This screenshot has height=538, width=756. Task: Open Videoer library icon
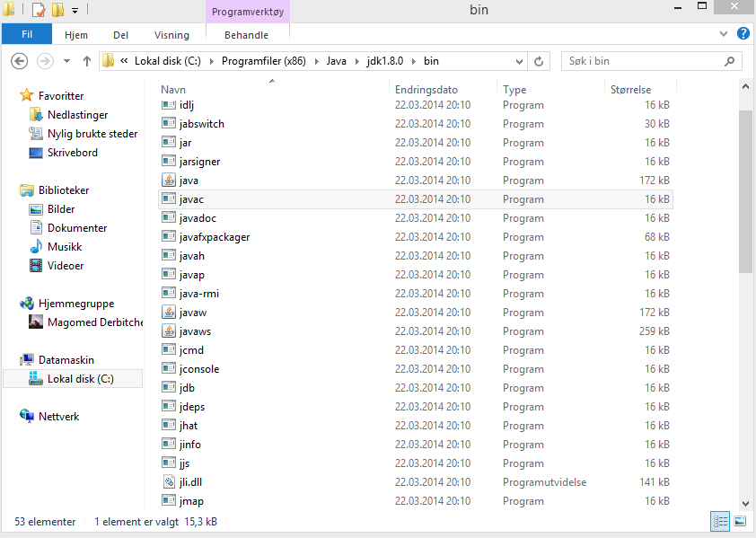(x=36, y=265)
